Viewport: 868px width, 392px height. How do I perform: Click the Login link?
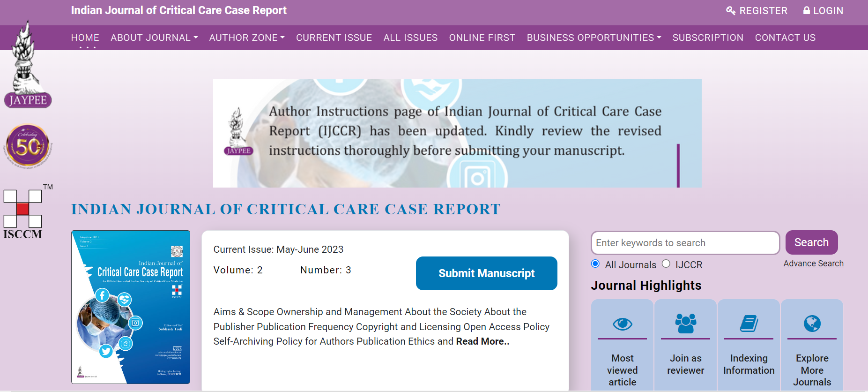click(x=823, y=10)
